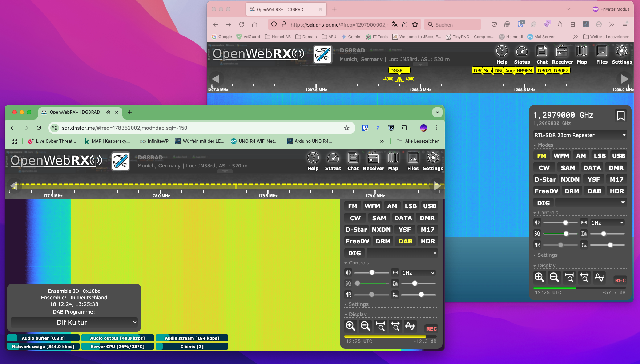This screenshot has width=640, height=364.
Task: Select DAB mode in front window
Action: [x=405, y=241]
